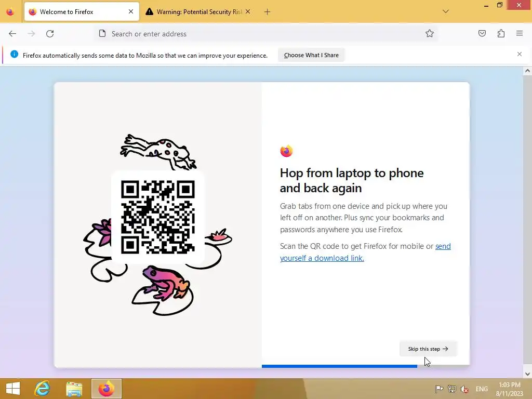Bookmark this page with the star icon

click(x=430, y=33)
